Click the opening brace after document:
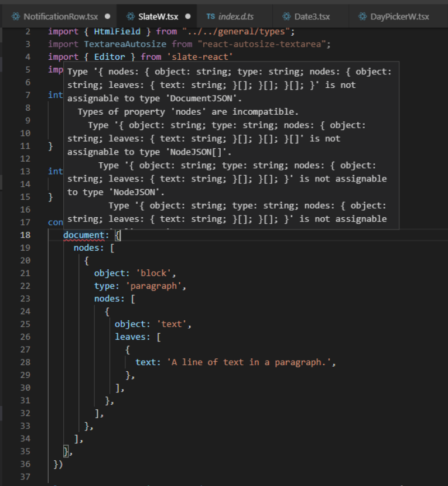This screenshot has width=448, height=486. [x=118, y=235]
